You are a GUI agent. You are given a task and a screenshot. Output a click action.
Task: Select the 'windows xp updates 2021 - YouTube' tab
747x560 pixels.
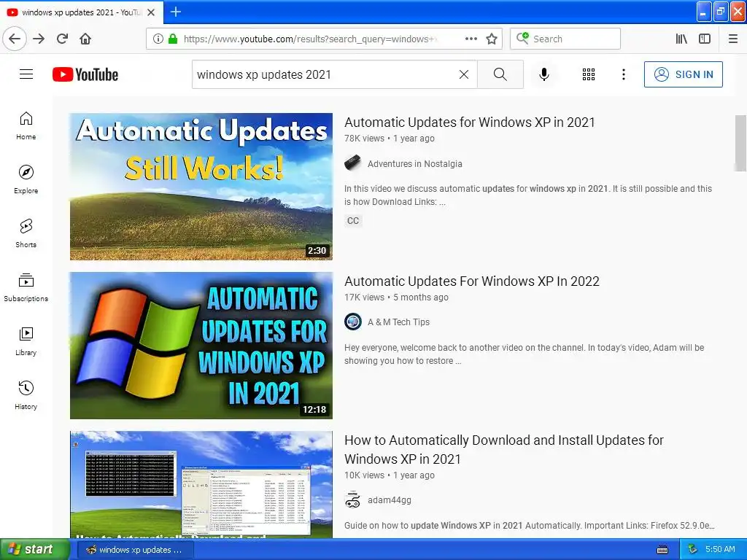pyautogui.click(x=82, y=12)
